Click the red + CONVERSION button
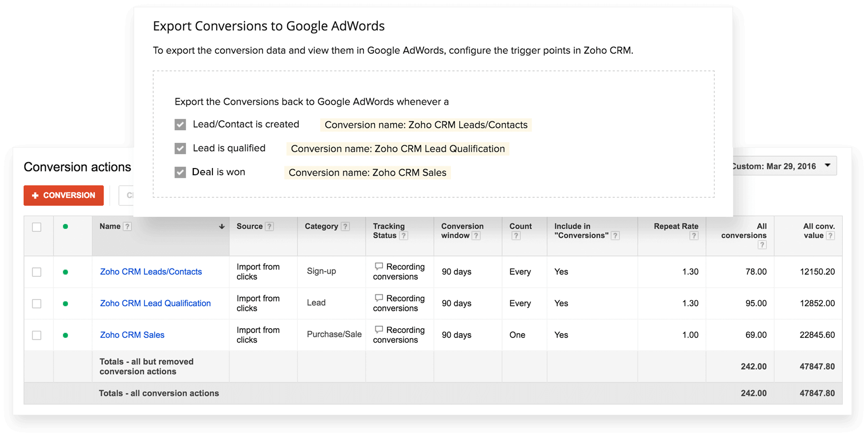Screen dimensions: 868x437 (x=64, y=195)
